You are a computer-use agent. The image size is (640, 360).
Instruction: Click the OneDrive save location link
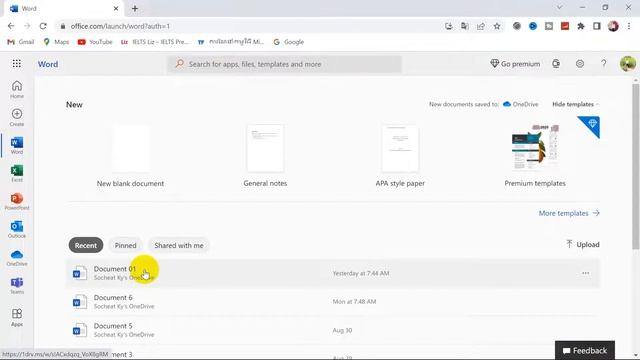tap(520, 104)
